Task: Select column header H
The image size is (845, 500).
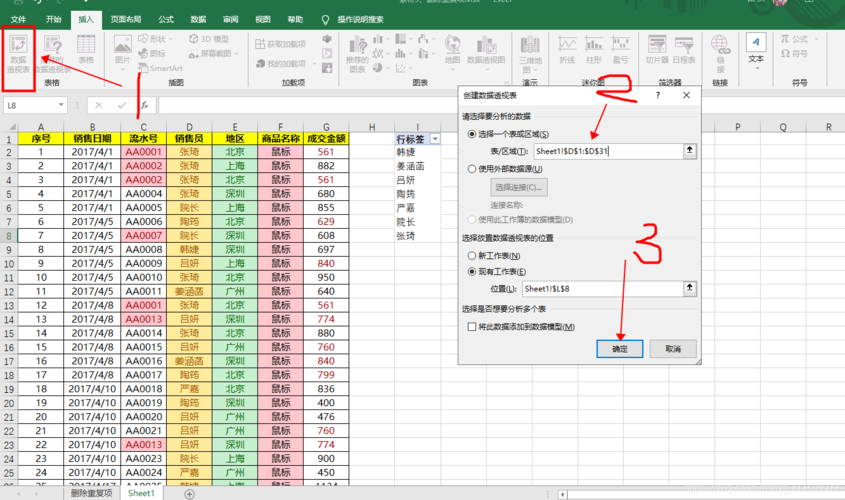Action: (372, 127)
